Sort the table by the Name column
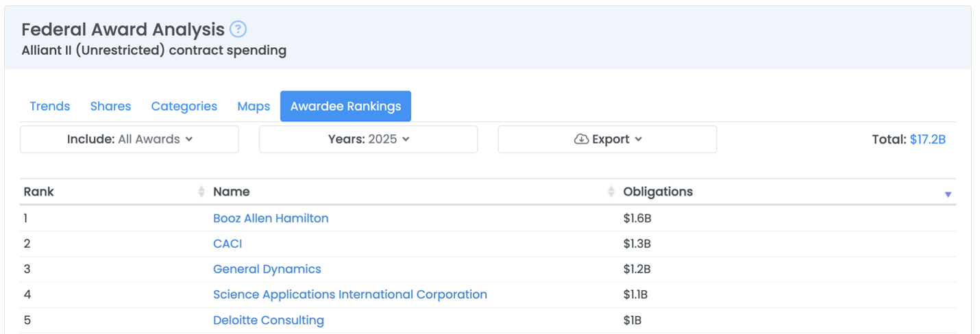980x334 pixels. pos(611,192)
